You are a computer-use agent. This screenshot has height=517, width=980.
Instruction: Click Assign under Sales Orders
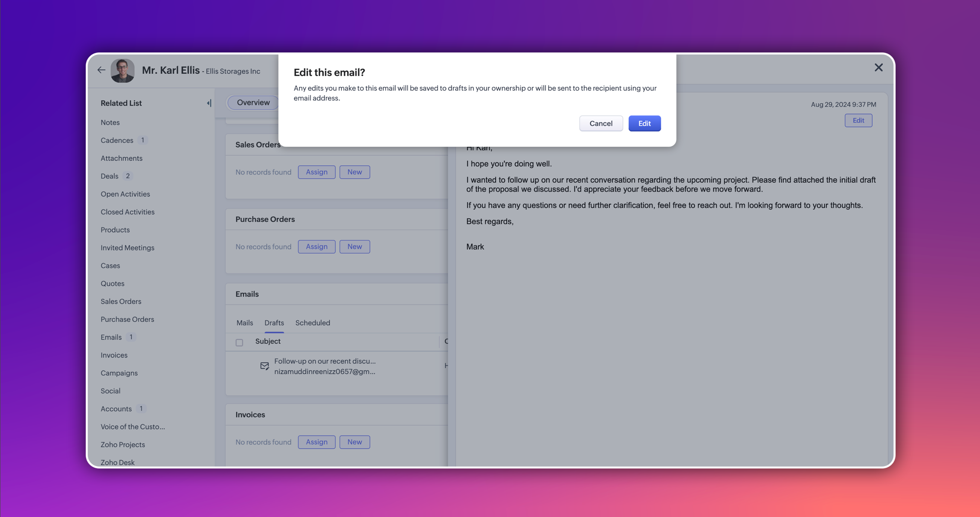point(316,172)
